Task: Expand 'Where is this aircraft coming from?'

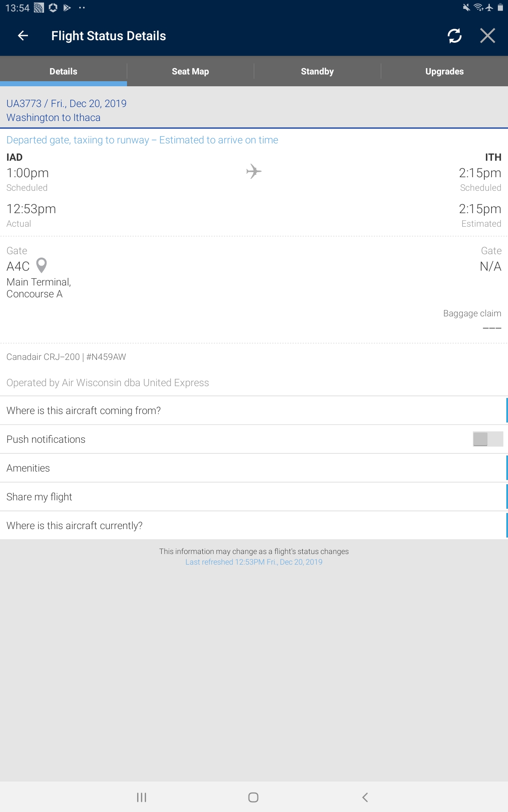Action: (x=253, y=411)
